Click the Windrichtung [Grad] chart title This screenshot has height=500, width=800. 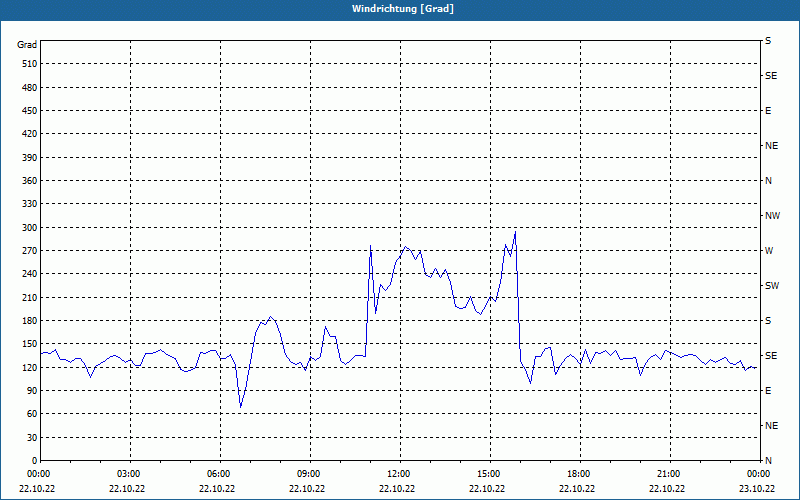pos(403,9)
